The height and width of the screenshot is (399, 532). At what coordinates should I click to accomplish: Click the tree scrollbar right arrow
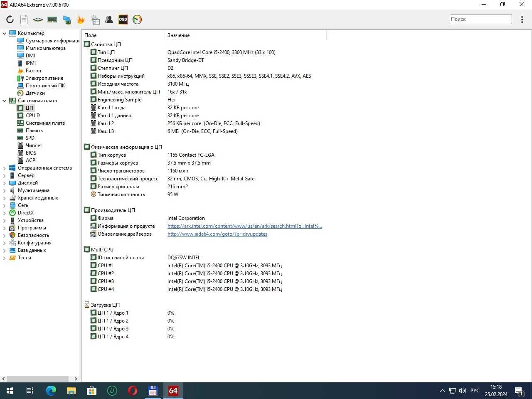point(76,379)
